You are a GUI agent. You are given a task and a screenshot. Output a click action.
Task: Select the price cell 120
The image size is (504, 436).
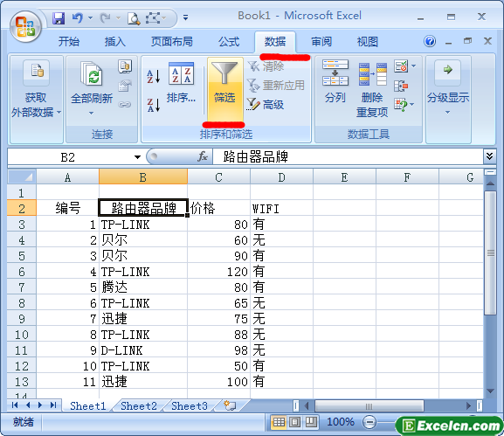(218, 272)
